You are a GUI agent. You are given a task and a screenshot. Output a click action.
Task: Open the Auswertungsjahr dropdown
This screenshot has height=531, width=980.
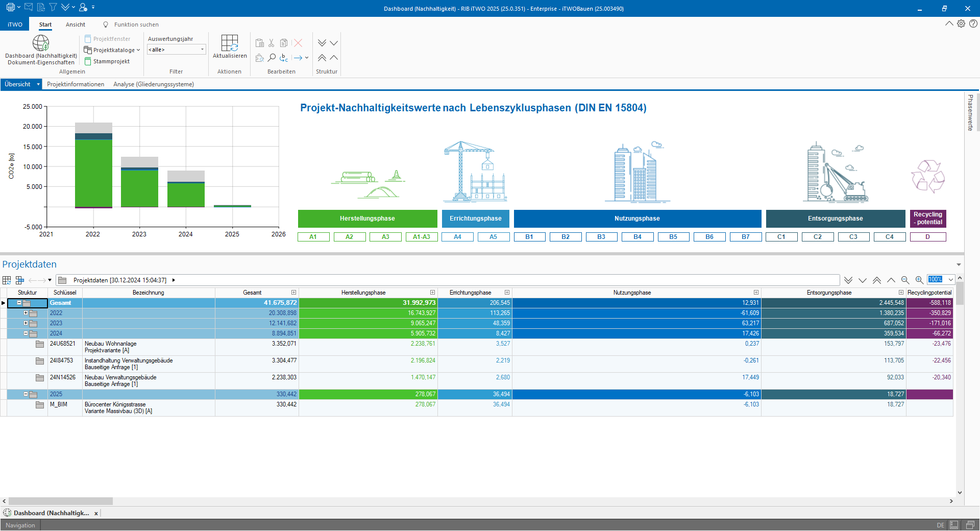pyautogui.click(x=202, y=50)
